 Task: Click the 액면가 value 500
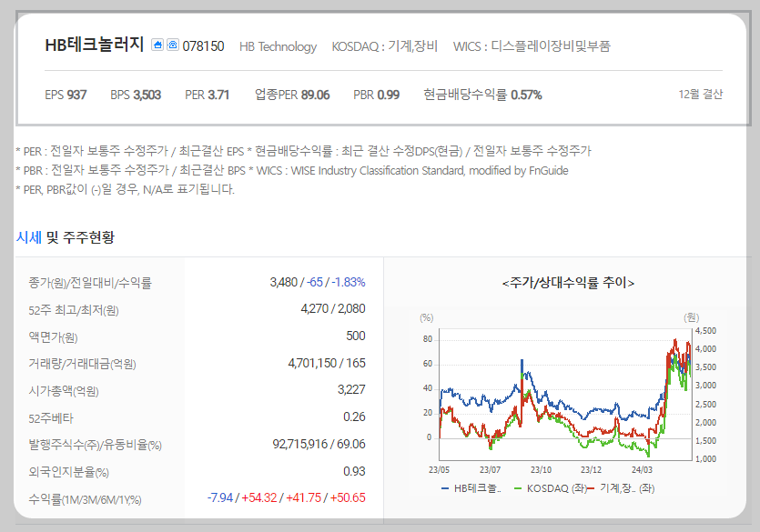click(x=356, y=336)
